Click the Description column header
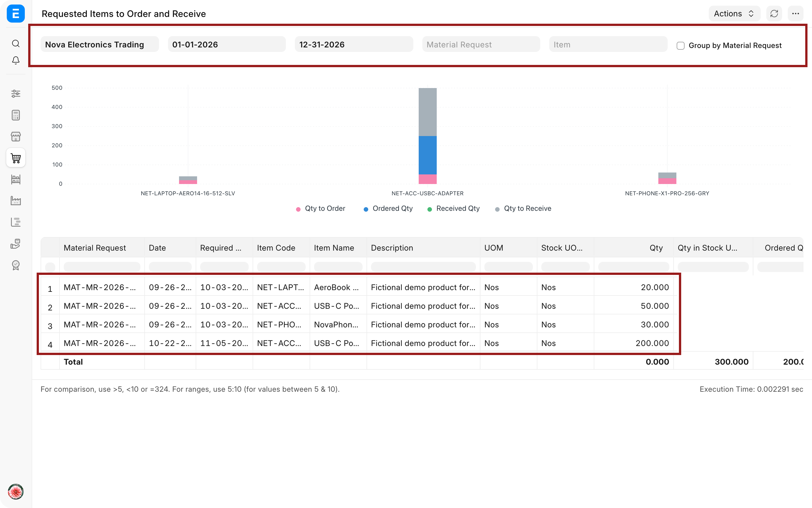 point(423,248)
